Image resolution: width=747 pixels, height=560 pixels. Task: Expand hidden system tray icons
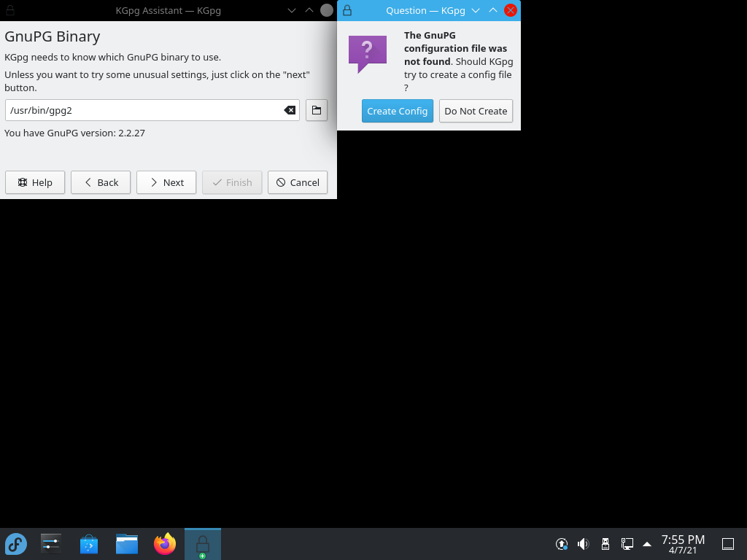pos(647,544)
